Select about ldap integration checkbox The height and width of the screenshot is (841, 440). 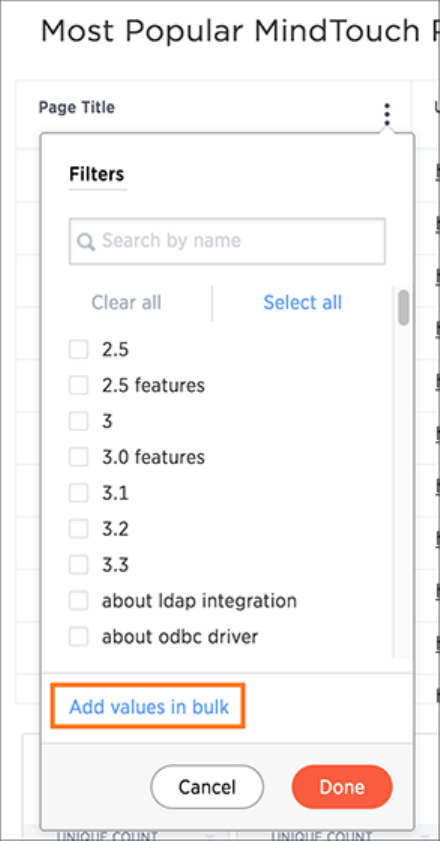pos(78,601)
